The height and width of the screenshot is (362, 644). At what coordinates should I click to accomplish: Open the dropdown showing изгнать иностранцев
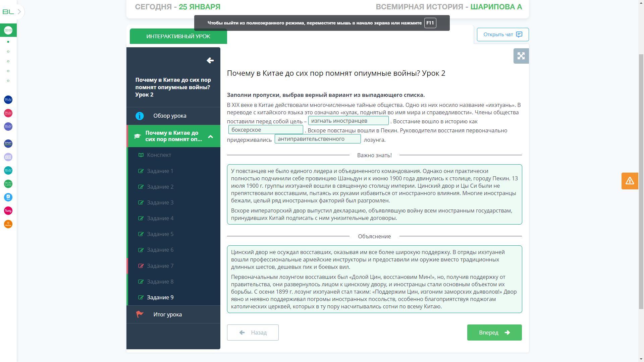pos(348,121)
